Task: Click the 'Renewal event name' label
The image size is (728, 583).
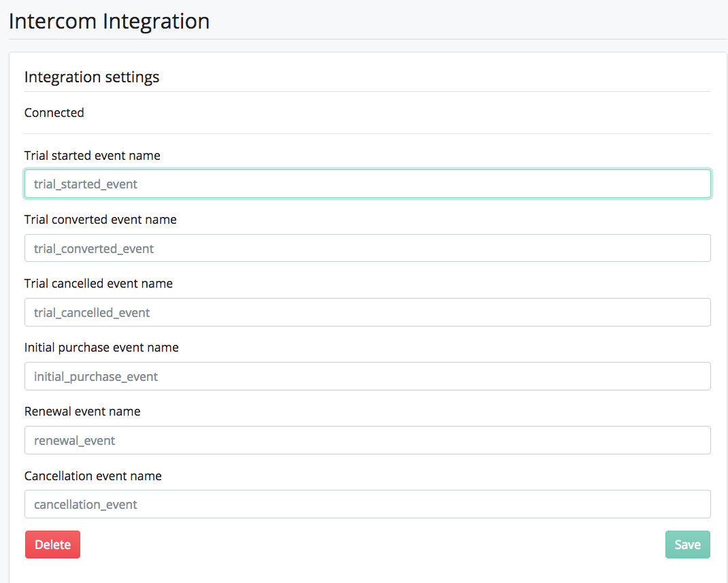Action: 82,412
